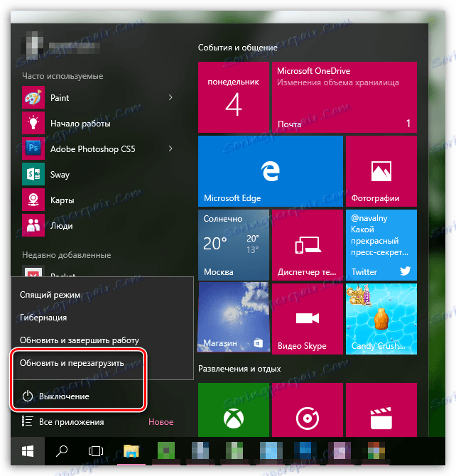This screenshot has width=456, height=476.
Task: Click the Sway entry text
Action: pyautogui.click(x=60, y=175)
